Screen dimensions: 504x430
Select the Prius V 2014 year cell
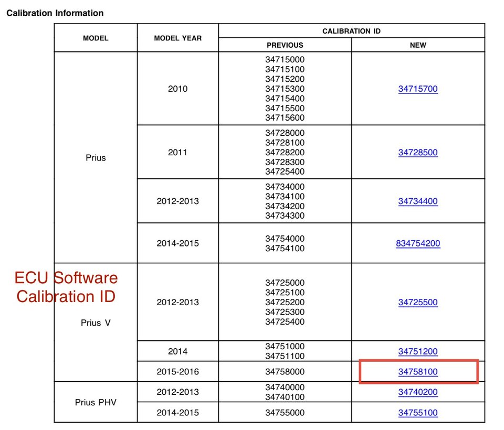[178, 351]
